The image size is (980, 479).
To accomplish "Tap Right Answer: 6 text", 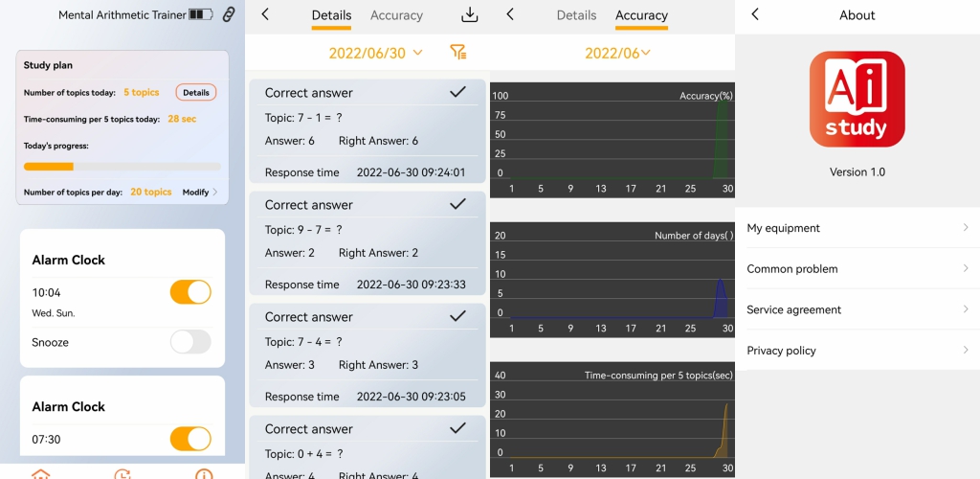I will click(378, 141).
